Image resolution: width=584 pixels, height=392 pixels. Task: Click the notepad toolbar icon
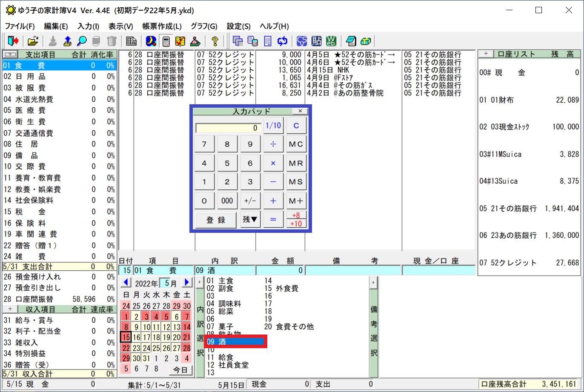[351, 41]
